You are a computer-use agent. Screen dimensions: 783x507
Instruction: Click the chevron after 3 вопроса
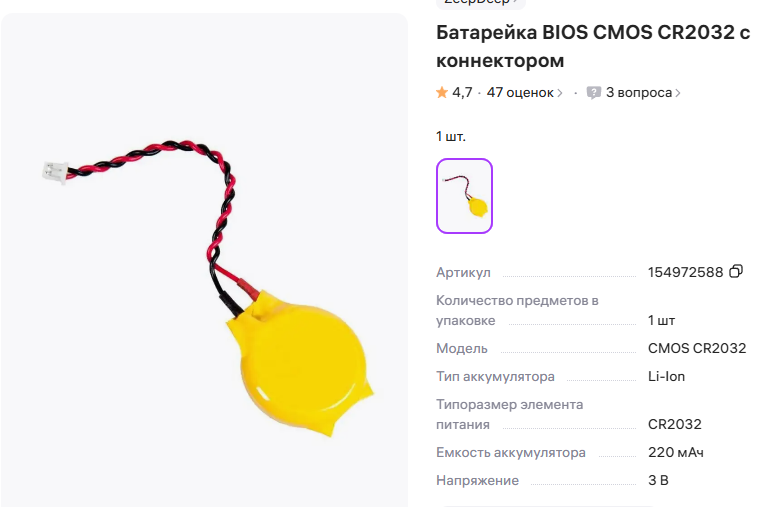pos(678,93)
